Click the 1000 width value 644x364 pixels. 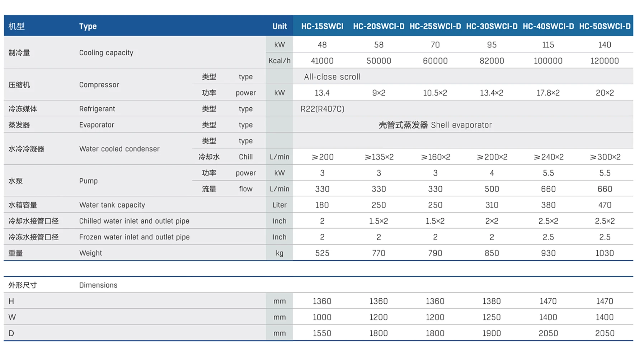[322, 317]
